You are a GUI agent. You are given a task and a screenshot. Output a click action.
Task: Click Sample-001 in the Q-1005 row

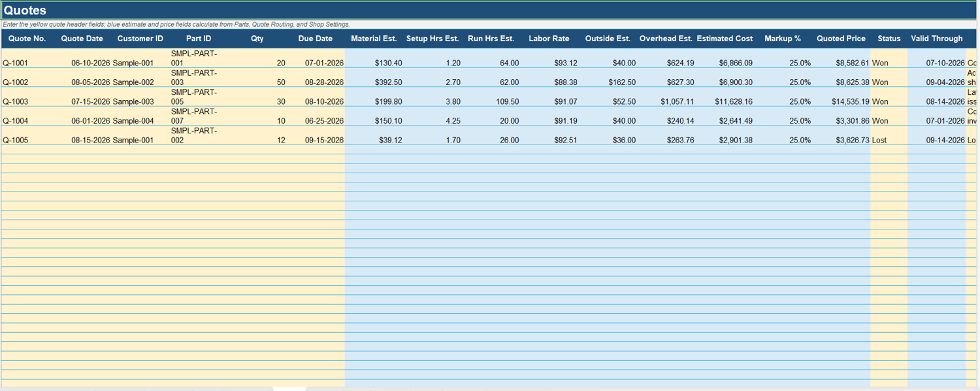(133, 140)
